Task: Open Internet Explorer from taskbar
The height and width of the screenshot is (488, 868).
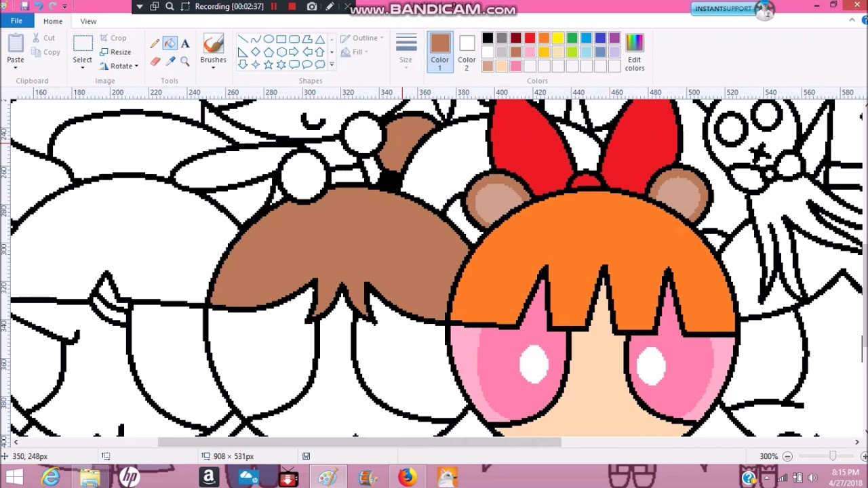Action: pos(51,477)
